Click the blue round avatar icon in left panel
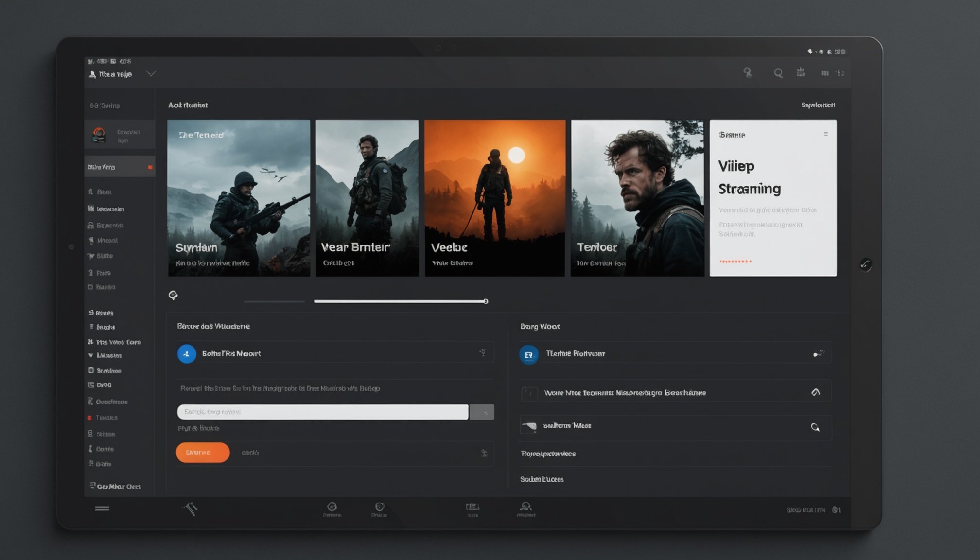The image size is (980, 560). pyautogui.click(x=187, y=354)
